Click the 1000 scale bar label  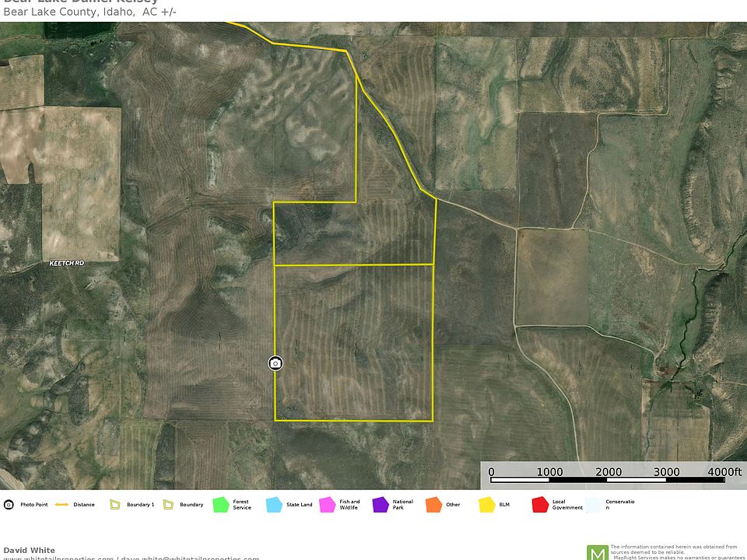(x=550, y=471)
